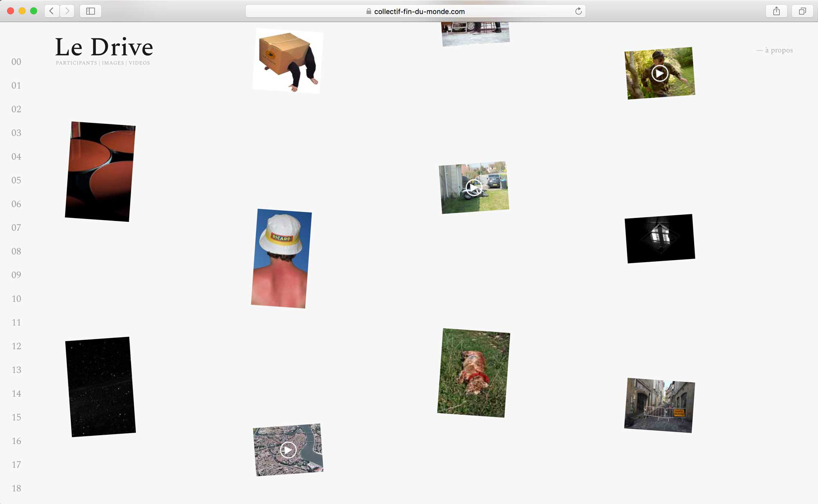The height and width of the screenshot is (504, 818).
Task: Jump to index number 05
Action: [16, 180]
